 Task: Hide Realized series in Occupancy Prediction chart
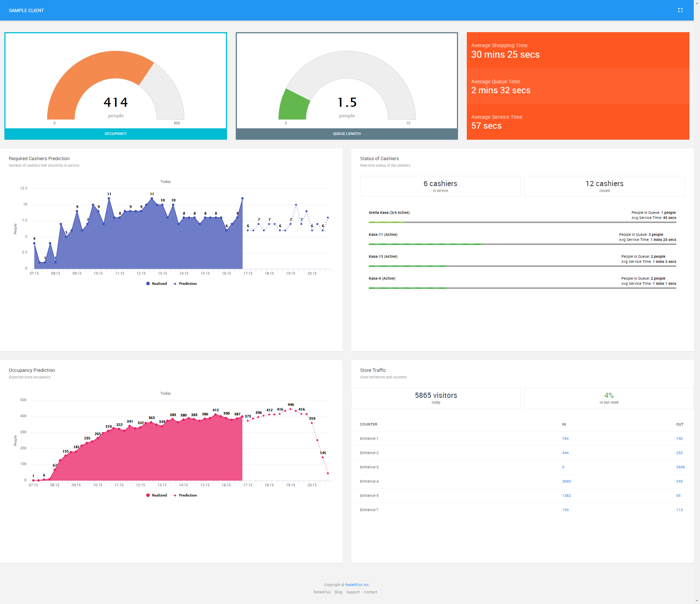point(156,495)
